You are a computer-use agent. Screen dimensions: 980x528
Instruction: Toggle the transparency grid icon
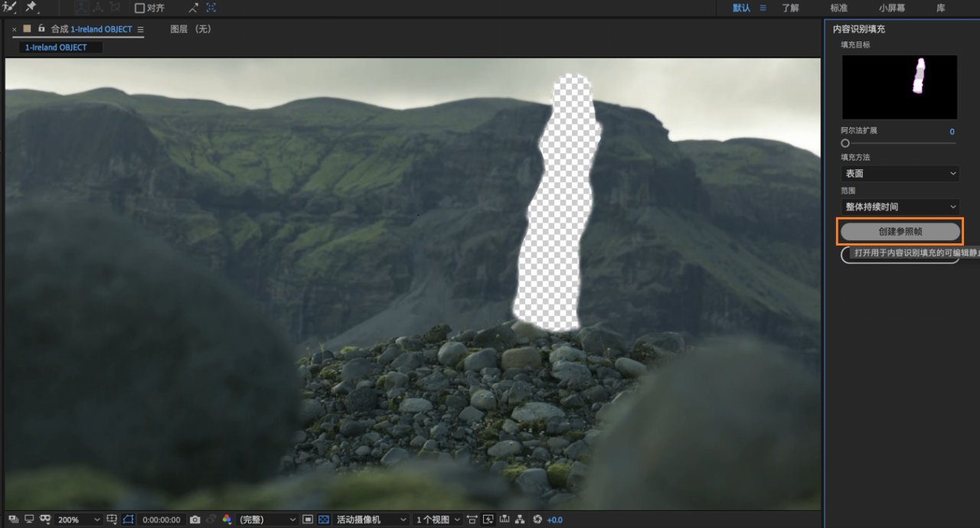[324, 520]
